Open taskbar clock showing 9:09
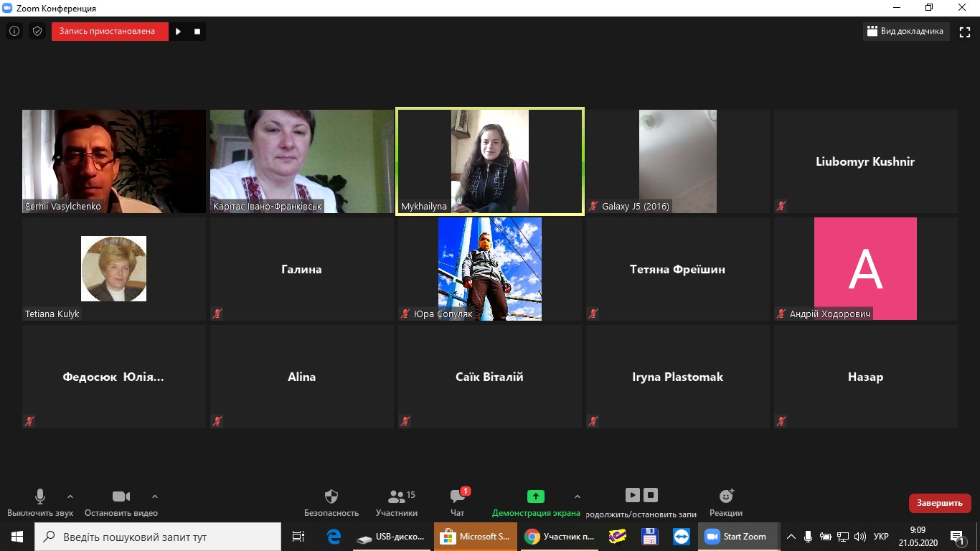The height and width of the screenshot is (551, 980). [x=918, y=537]
